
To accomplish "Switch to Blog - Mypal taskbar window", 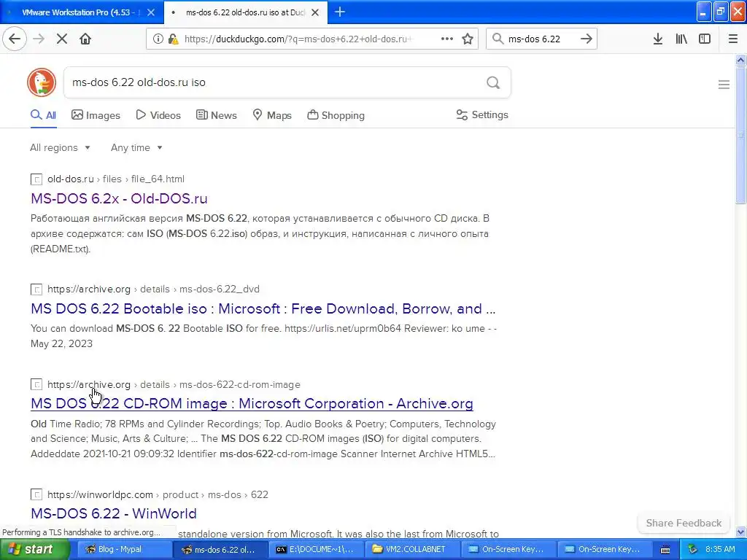I will point(124,550).
